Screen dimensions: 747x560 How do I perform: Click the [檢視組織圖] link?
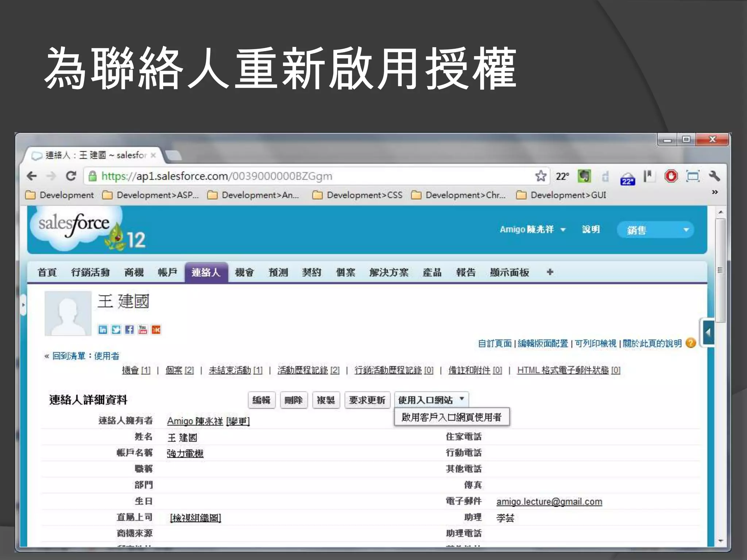point(195,518)
